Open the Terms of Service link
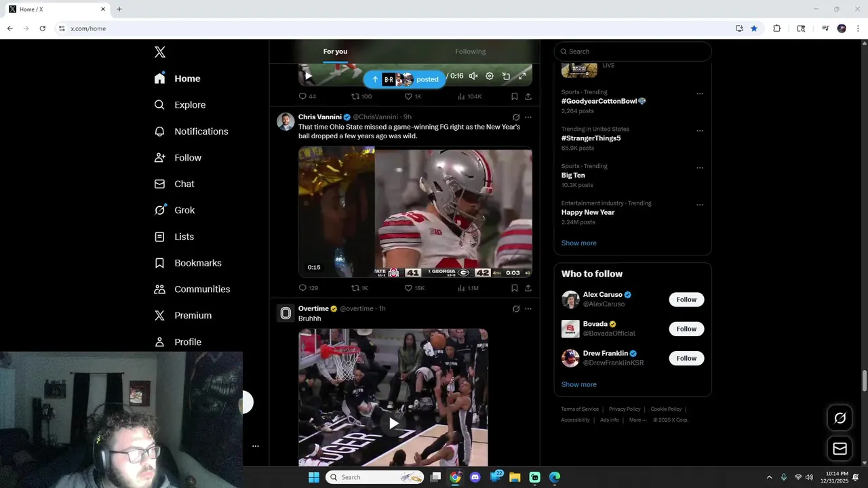Image resolution: width=868 pixels, height=488 pixels. pos(580,409)
